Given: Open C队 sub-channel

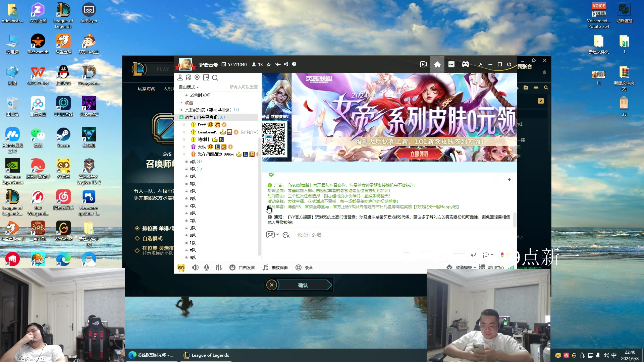Looking at the screenshot, I should [193, 176].
